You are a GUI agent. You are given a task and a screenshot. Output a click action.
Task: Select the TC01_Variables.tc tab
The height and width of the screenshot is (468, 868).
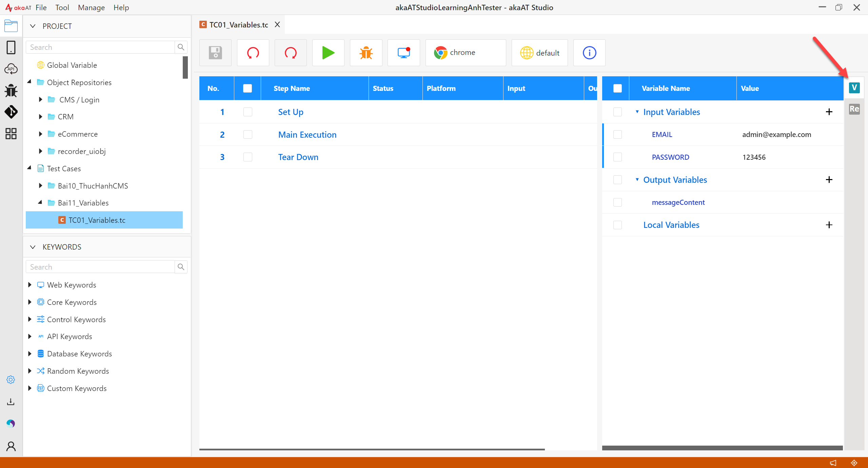pyautogui.click(x=238, y=25)
